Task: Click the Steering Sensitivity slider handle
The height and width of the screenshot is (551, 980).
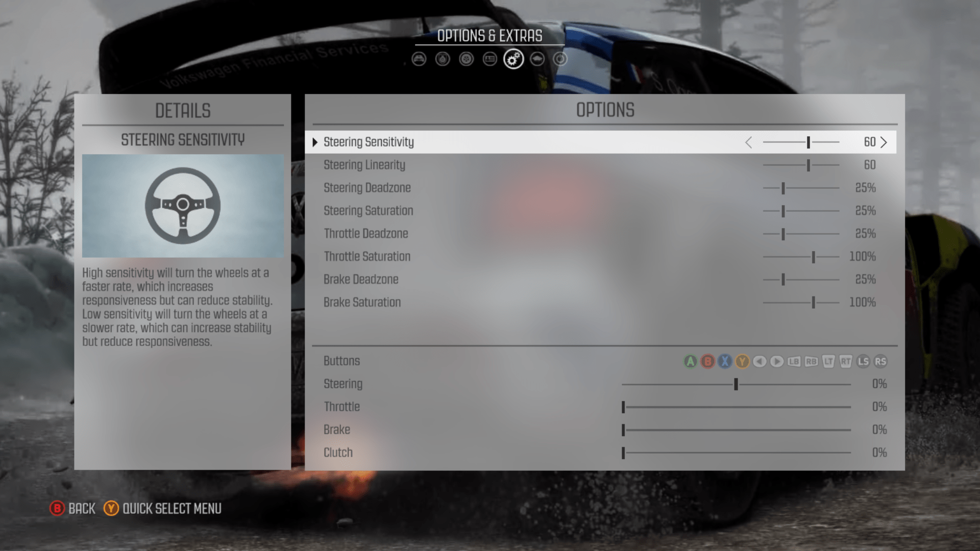Action: 808,143
